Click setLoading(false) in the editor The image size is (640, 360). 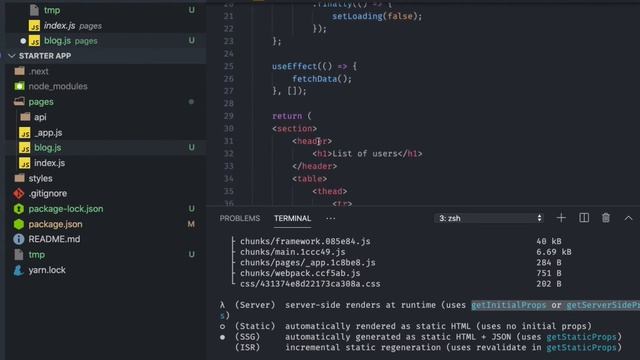click(x=377, y=16)
